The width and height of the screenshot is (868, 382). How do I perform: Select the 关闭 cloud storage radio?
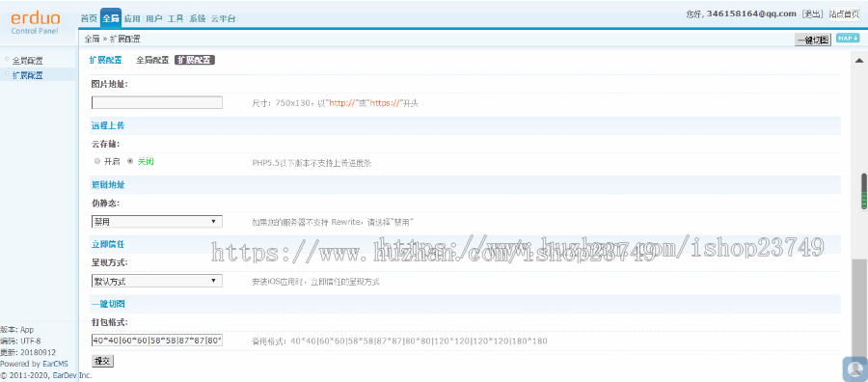pyautogui.click(x=130, y=161)
